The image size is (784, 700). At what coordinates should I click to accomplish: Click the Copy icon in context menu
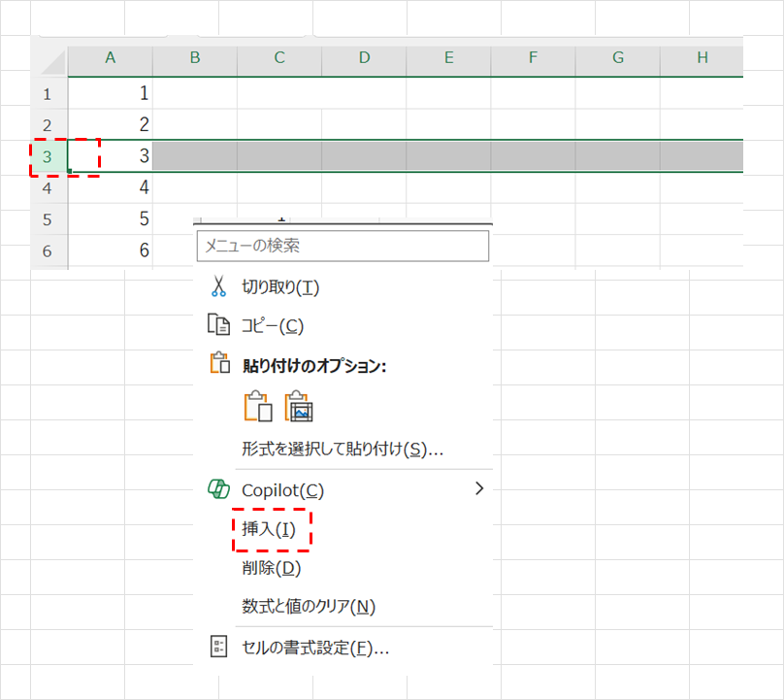pos(218,325)
